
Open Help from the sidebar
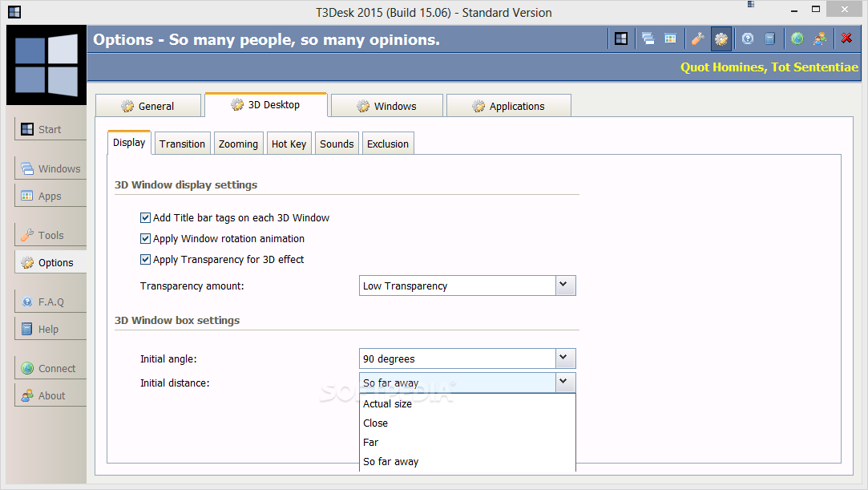point(50,328)
